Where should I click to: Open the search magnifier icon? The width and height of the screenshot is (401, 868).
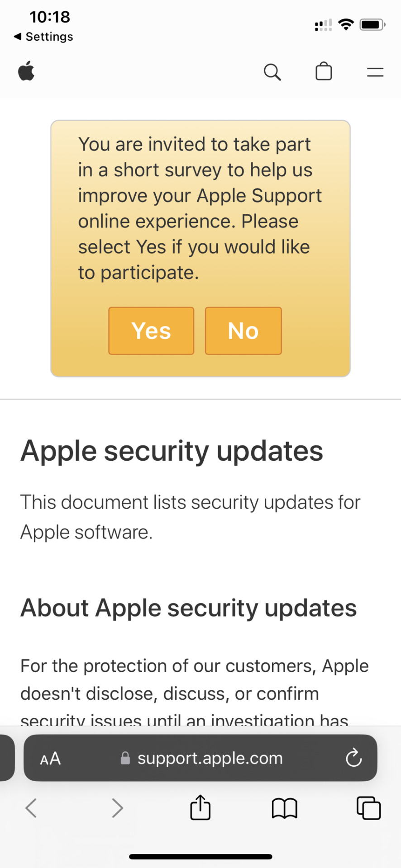click(x=272, y=72)
